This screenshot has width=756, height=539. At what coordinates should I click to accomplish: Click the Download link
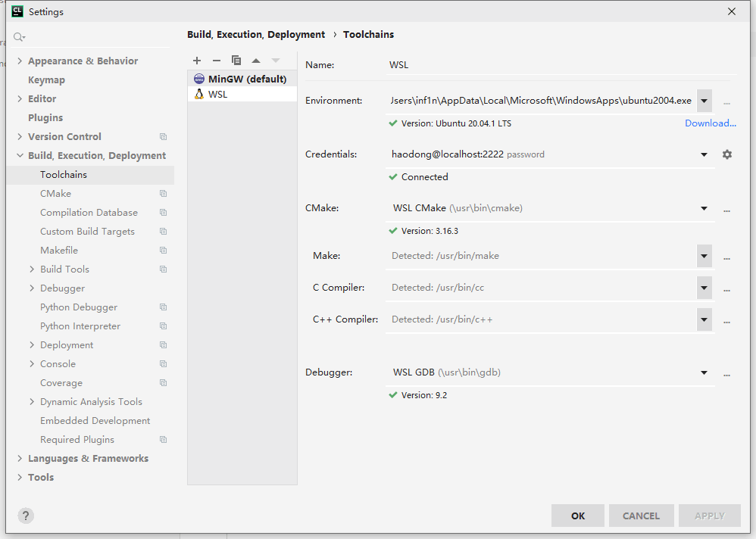click(710, 123)
